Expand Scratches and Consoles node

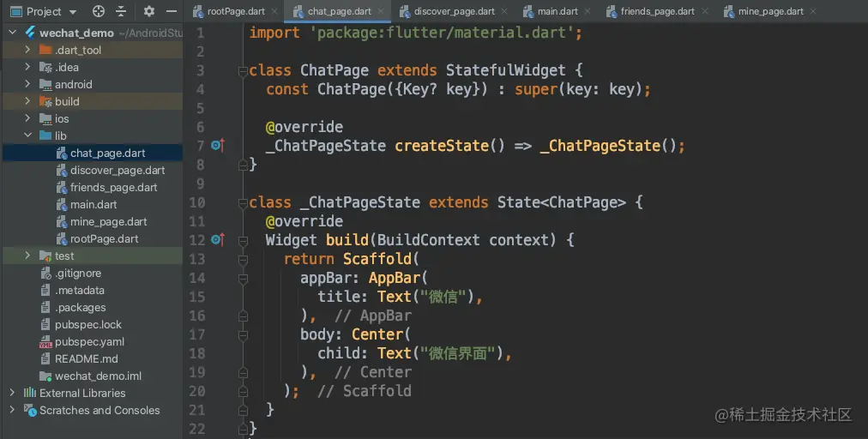[12, 410]
